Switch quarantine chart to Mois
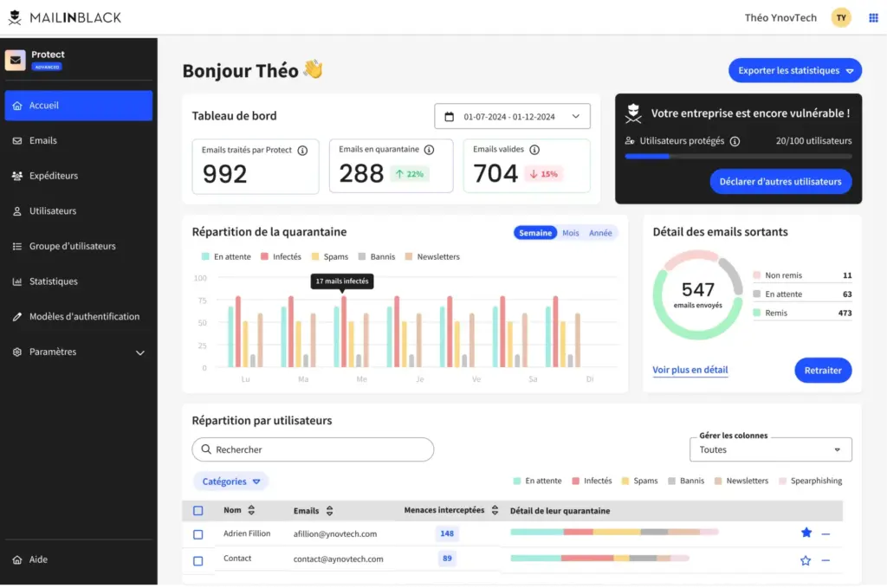Viewport: 887px width, 588px height. pos(570,233)
